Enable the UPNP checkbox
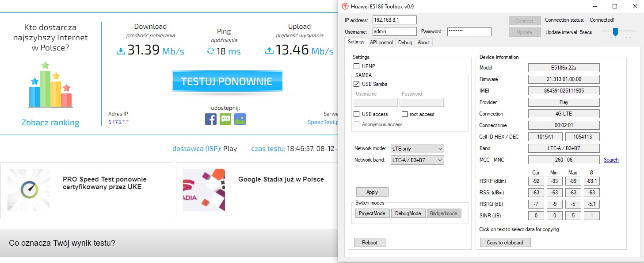This screenshot has width=644, height=263. (357, 66)
